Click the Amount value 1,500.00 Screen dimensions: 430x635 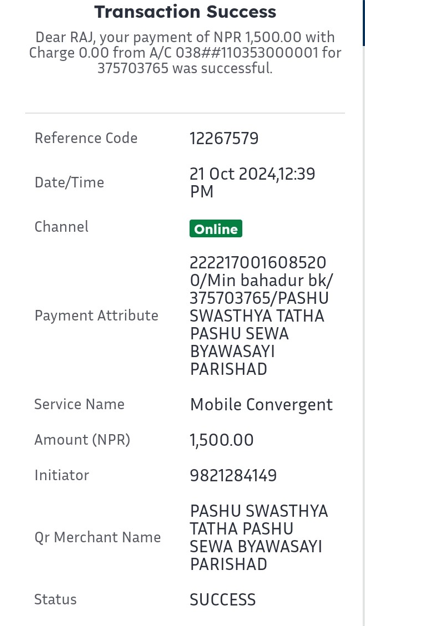tap(221, 440)
